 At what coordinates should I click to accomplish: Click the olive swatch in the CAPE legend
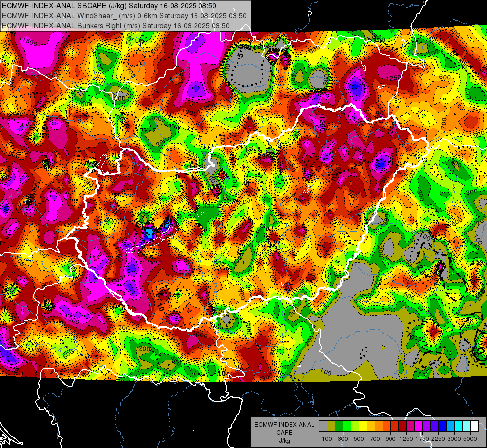point(331,426)
